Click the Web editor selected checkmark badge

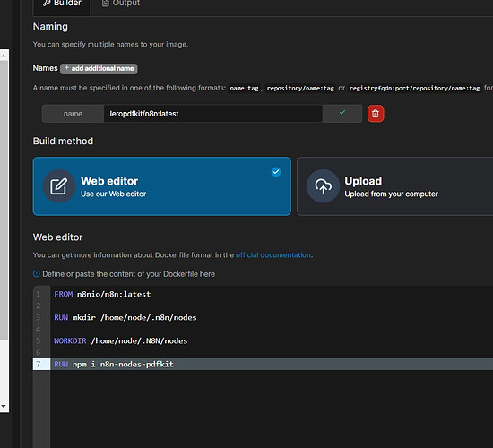pos(276,172)
